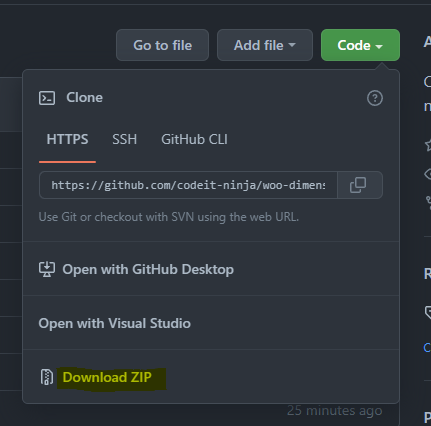Click the Go to file button

[x=162, y=45]
